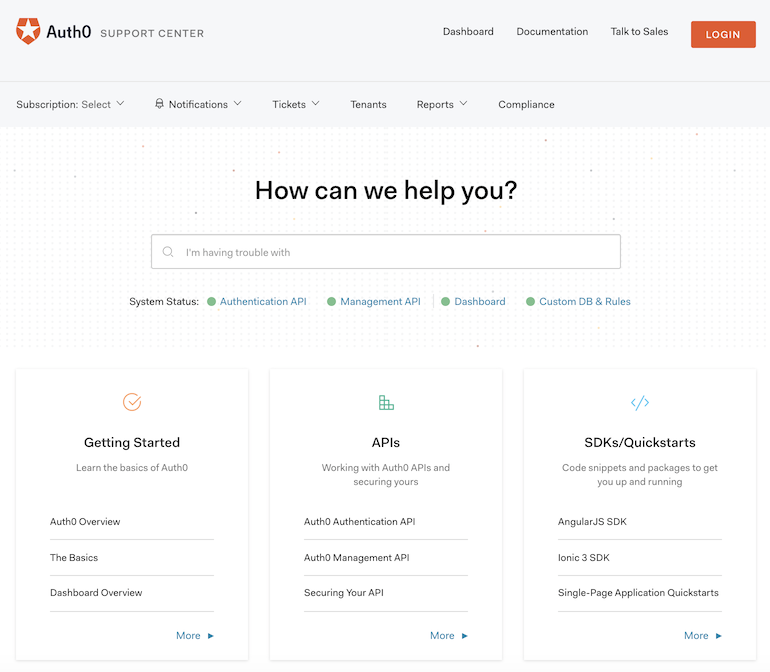Click the Management API green status dot
Image resolution: width=770 pixels, height=672 pixels.
click(x=331, y=302)
